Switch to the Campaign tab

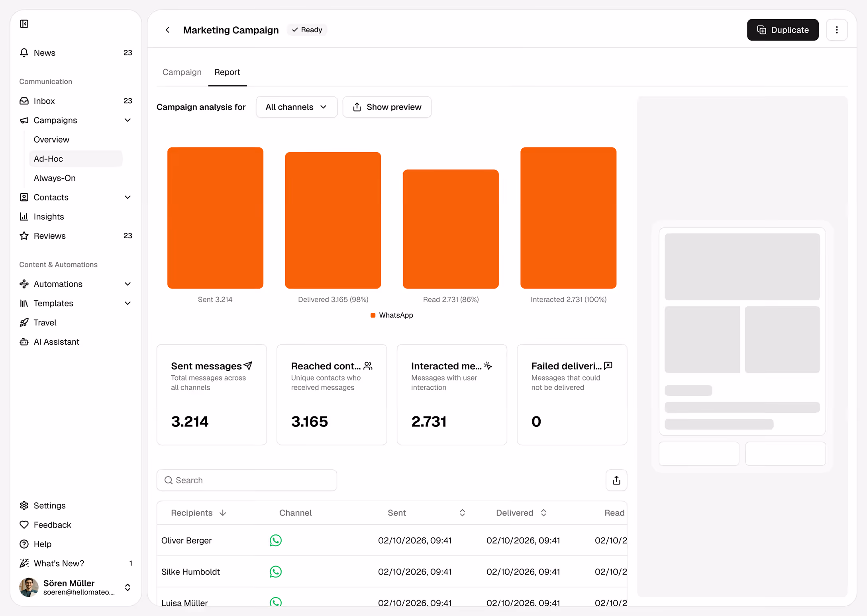coord(182,72)
